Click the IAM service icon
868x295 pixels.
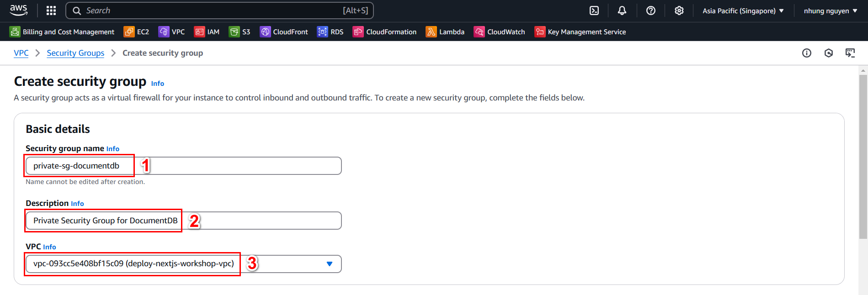coord(199,32)
